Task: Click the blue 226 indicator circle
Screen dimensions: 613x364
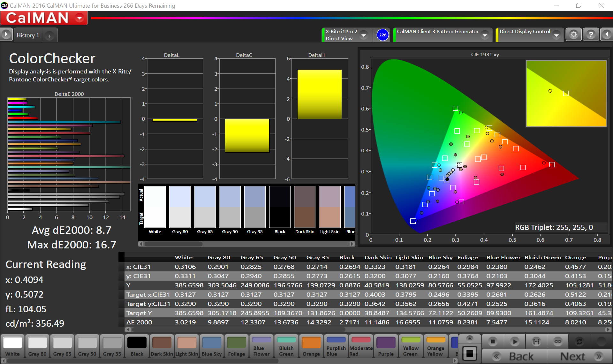Action: tap(382, 35)
